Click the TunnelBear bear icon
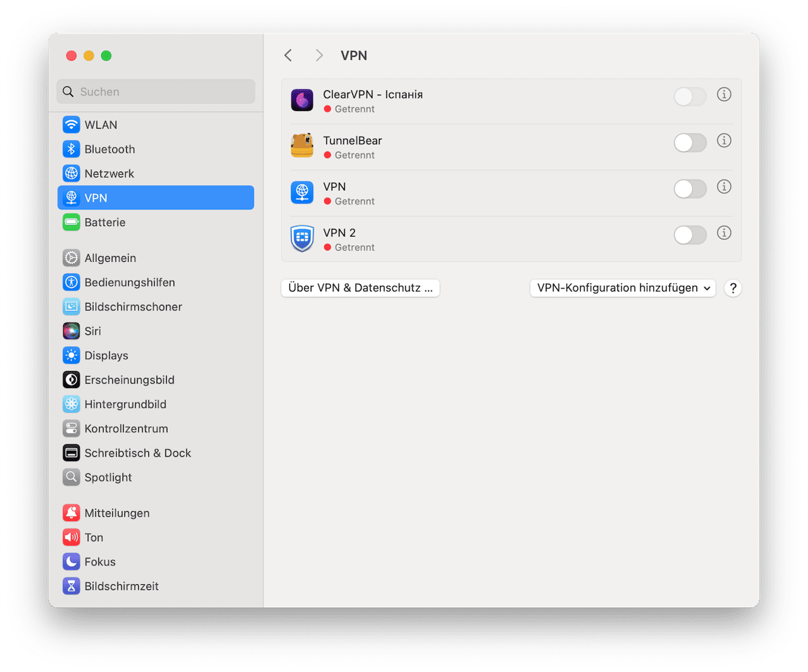The height and width of the screenshot is (672, 808). pyautogui.click(x=302, y=146)
